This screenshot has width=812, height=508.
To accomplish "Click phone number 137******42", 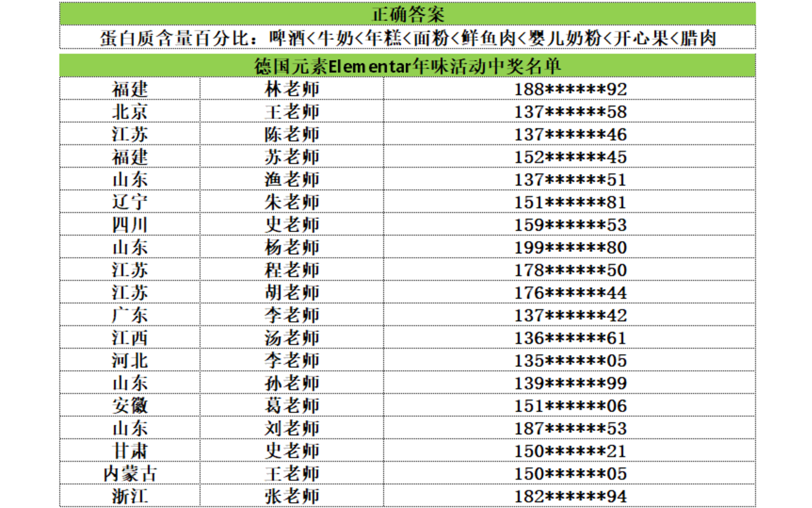I will 570,315.
